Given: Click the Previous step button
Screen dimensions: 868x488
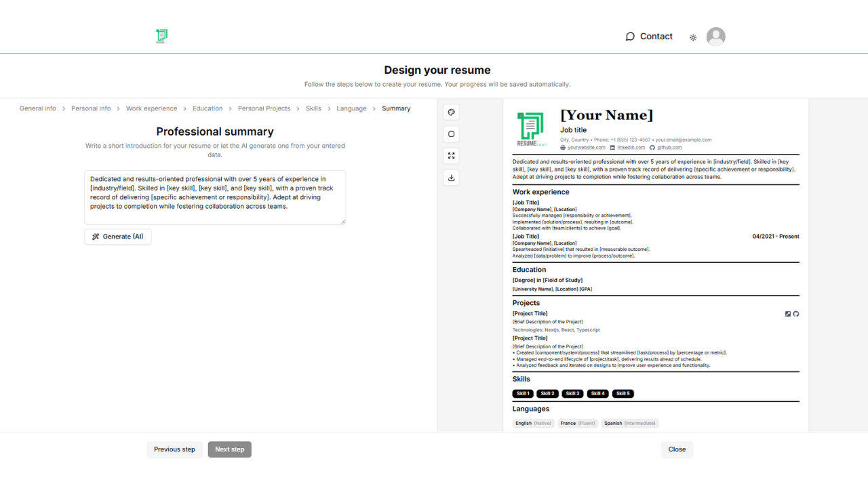Looking at the screenshot, I should click(x=174, y=449).
